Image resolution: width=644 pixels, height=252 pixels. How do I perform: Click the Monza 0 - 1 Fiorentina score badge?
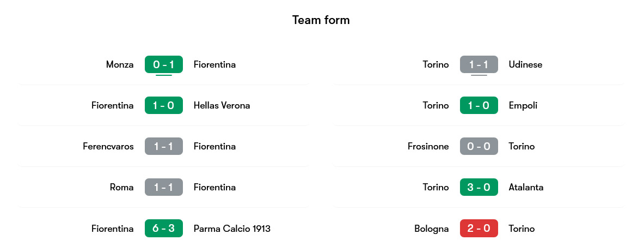[x=163, y=64]
